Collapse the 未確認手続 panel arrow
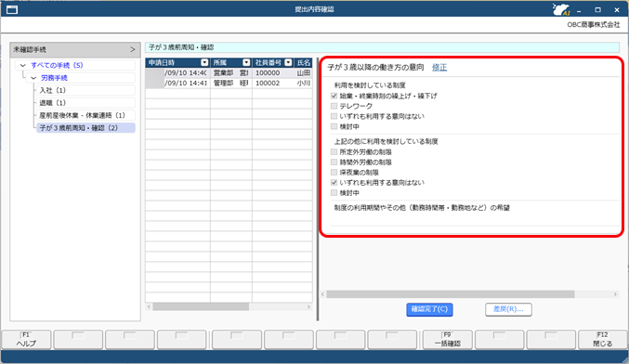This screenshot has width=629, height=364. click(x=133, y=50)
